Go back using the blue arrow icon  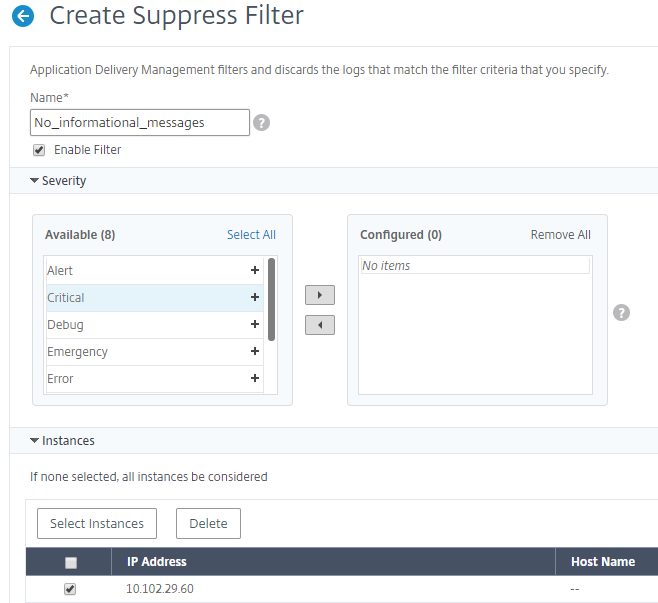pyautogui.click(x=23, y=16)
